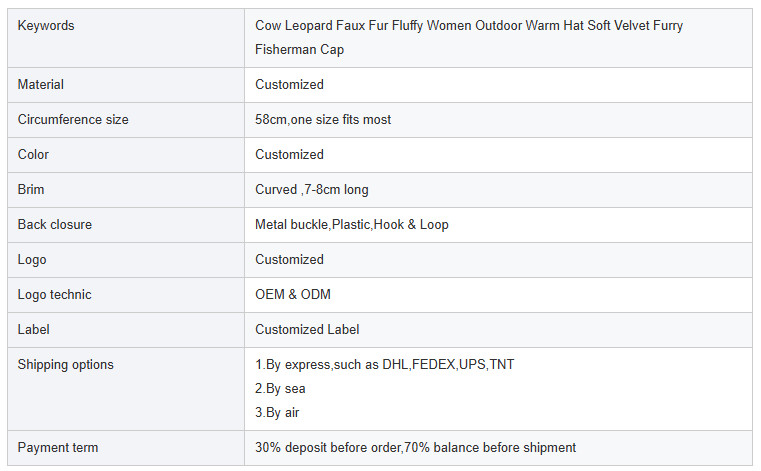Viewport: 761px width, 471px height.
Task: Select the Shipping options label
Action: click(x=66, y=365)
